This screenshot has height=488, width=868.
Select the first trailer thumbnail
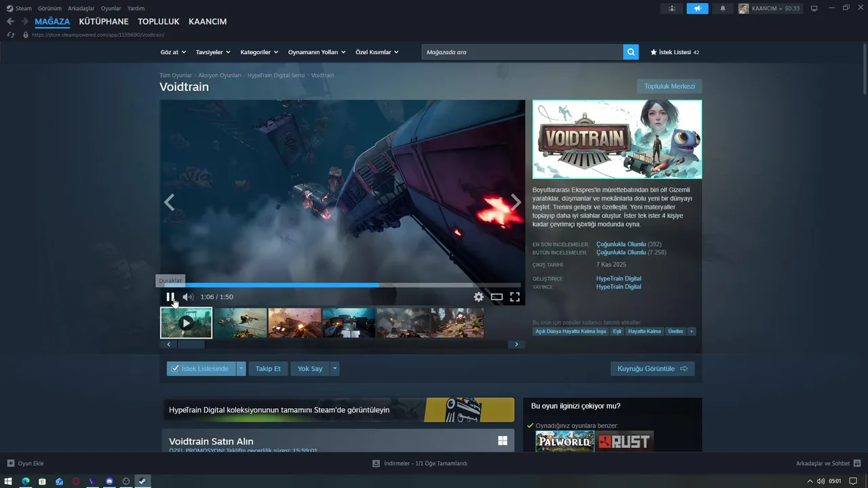click(186, 323)
